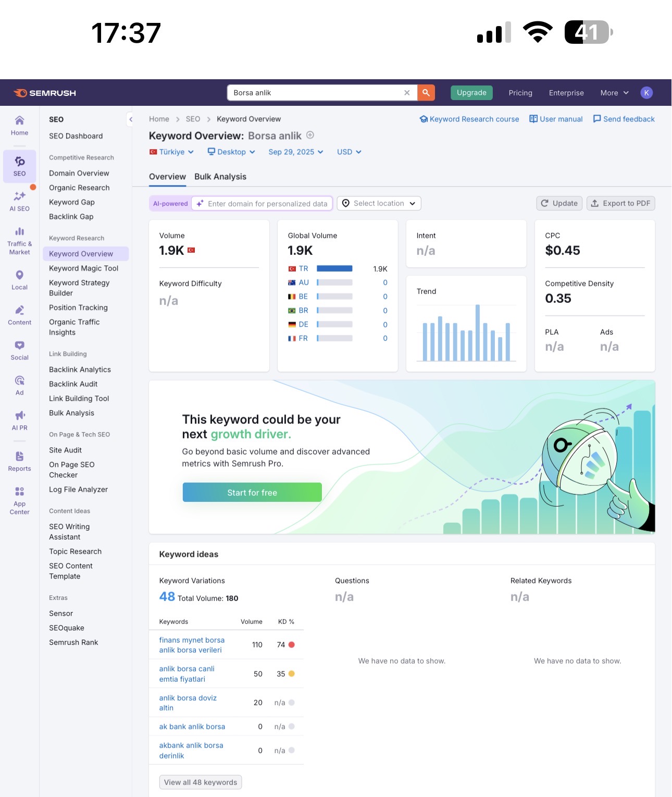
Task: Select the SEO icon in the rail
Action: coord(19,166)
